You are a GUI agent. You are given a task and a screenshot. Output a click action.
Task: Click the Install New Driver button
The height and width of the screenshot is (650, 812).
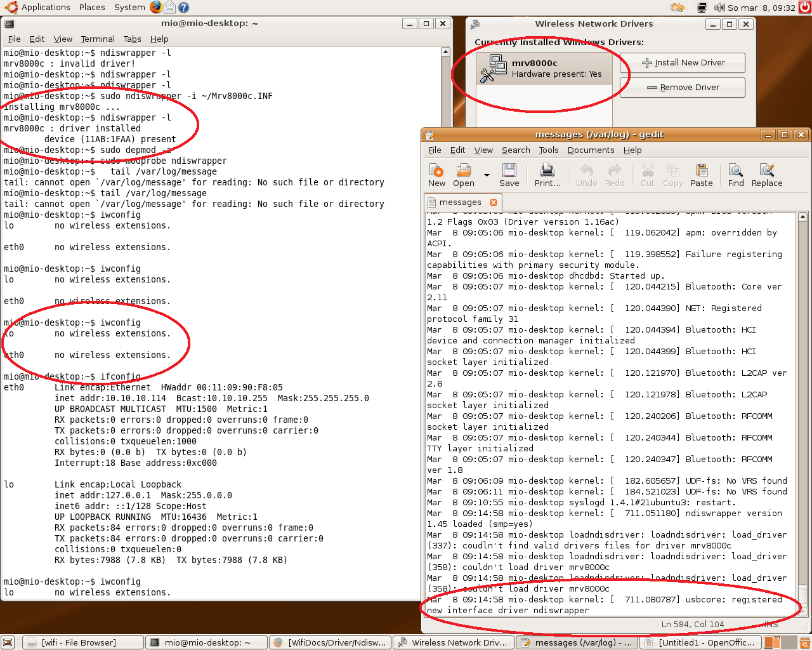coord(683,63)
